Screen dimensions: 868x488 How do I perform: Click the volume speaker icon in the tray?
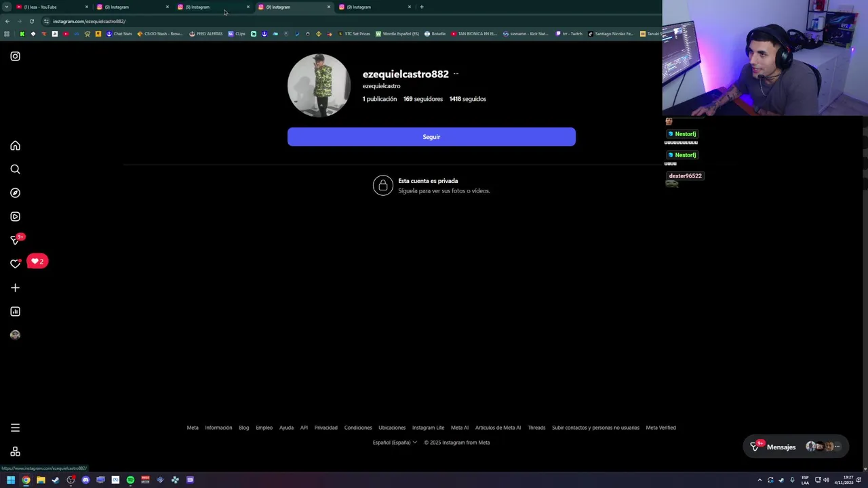click(826, 480)
